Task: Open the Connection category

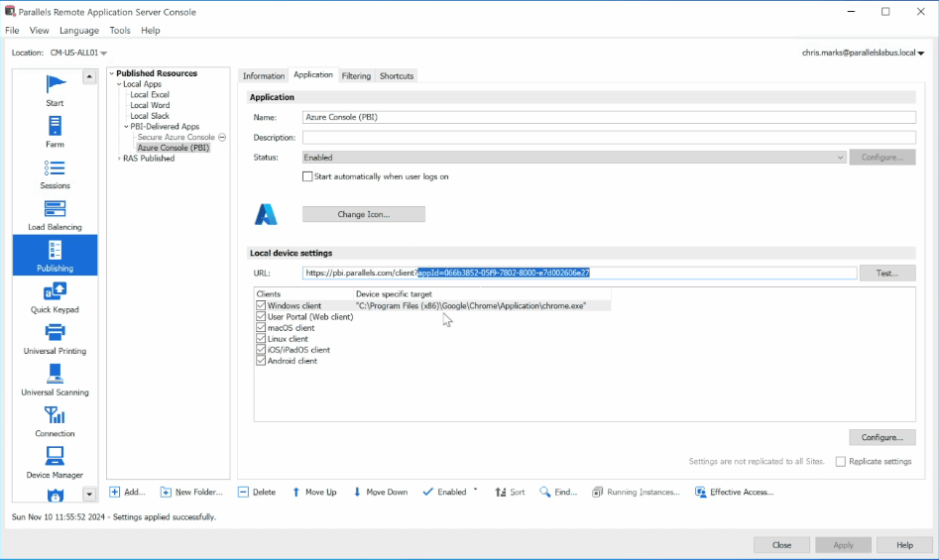Action: point(55,420)
